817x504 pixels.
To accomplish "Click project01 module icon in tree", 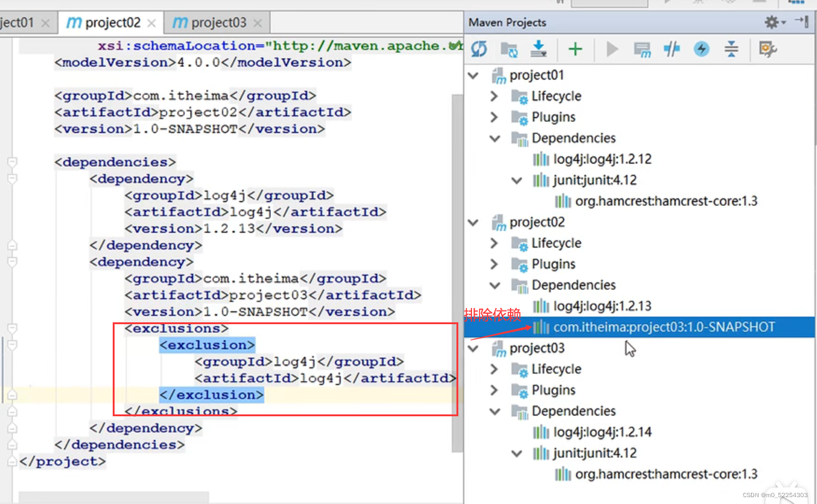I will pyautogui.click(x=498, y=76).
